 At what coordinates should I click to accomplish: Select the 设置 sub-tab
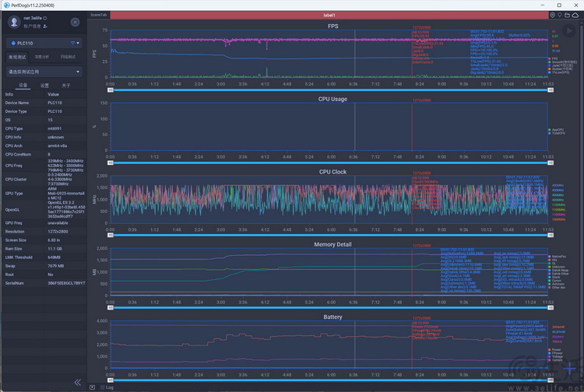tap(44, 86)
